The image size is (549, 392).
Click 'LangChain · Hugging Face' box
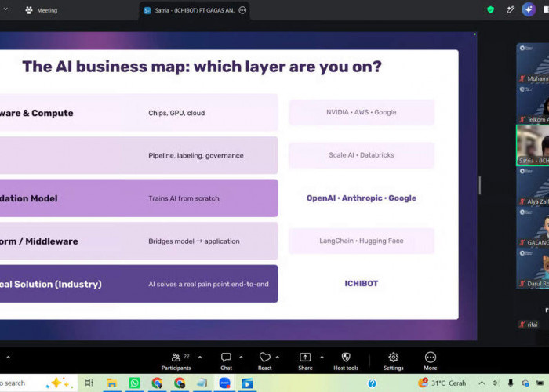point(362,241)
